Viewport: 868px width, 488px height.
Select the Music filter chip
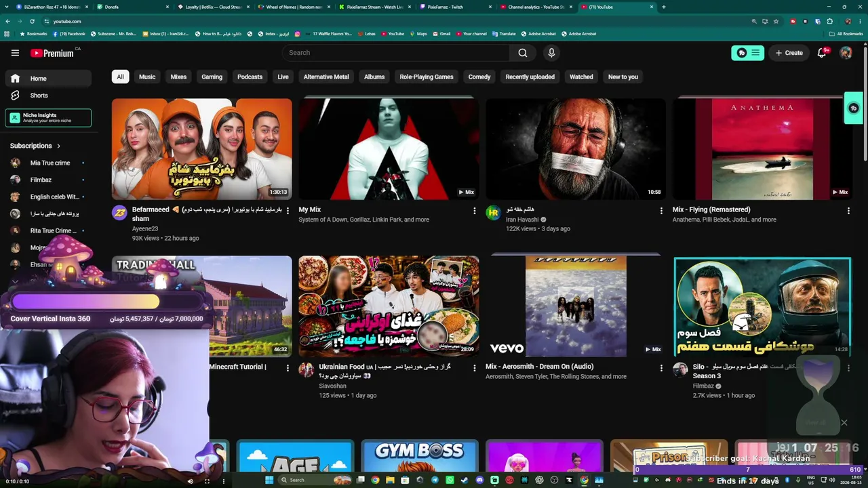tap(147, 77)
